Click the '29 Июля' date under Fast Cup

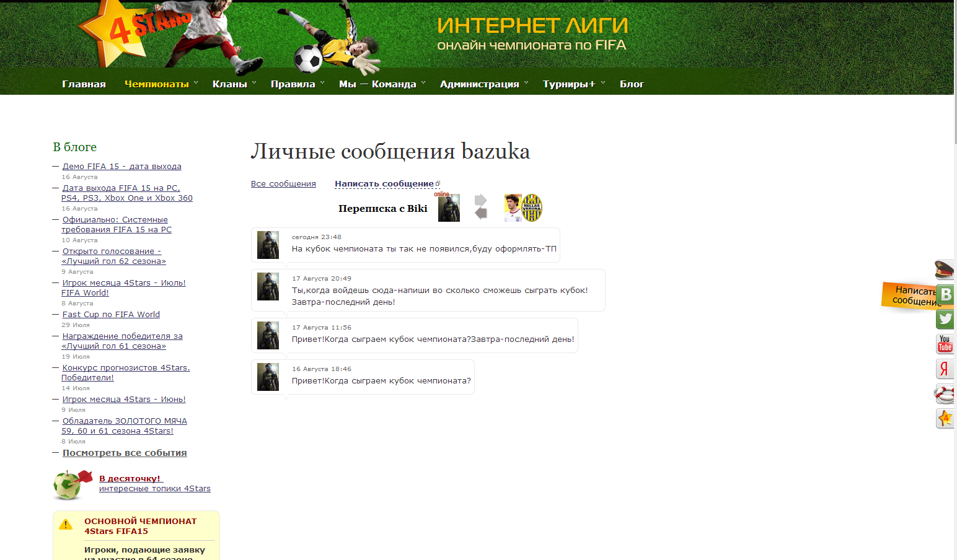(76, 325)
